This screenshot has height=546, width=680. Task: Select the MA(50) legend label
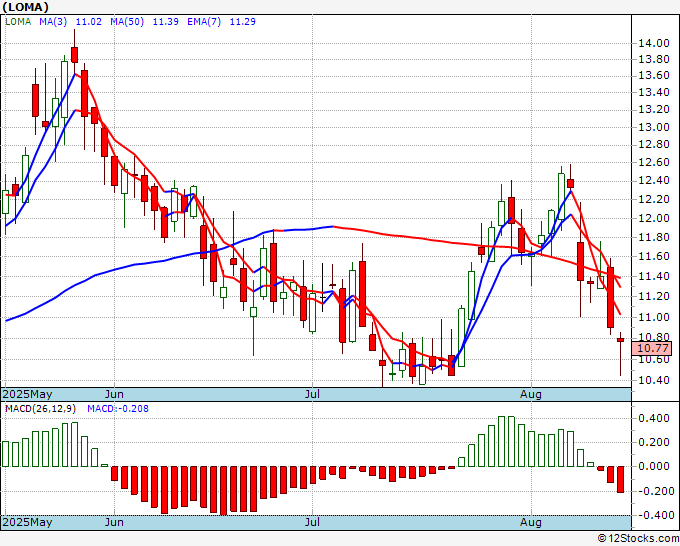point(127,22)
